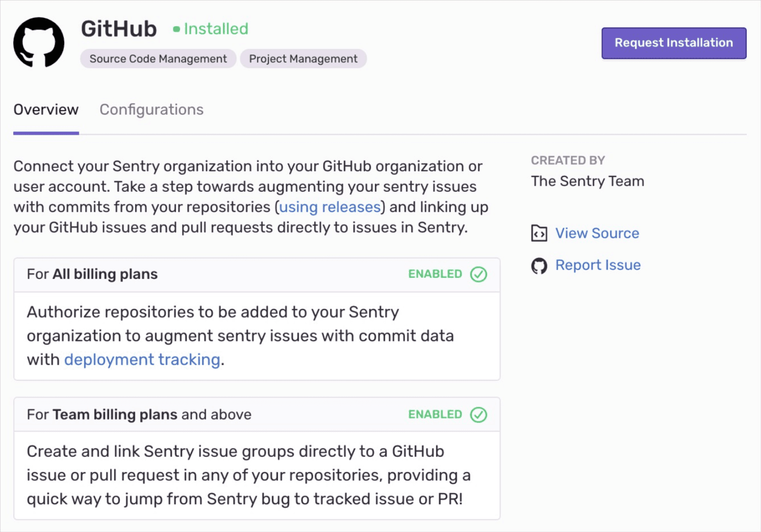
Task: Follow the deployment tracking link
Action: pyautogui.click(x=142, y=360)
